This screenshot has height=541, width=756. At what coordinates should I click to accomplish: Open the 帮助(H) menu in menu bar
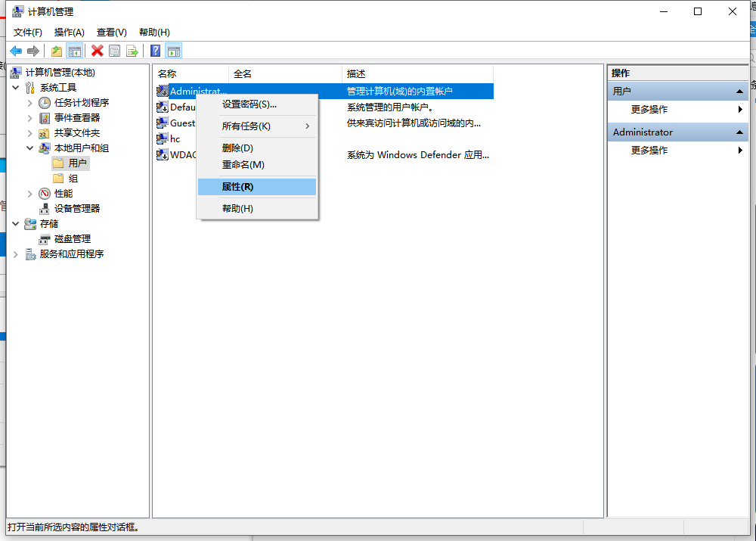[154, 33]
